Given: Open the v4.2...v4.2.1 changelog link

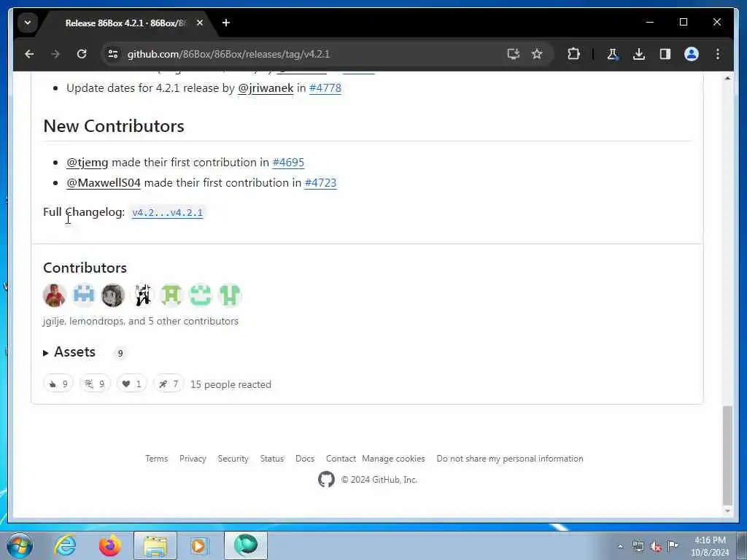Looking at the screenshot, I should (x=167, y=212).
